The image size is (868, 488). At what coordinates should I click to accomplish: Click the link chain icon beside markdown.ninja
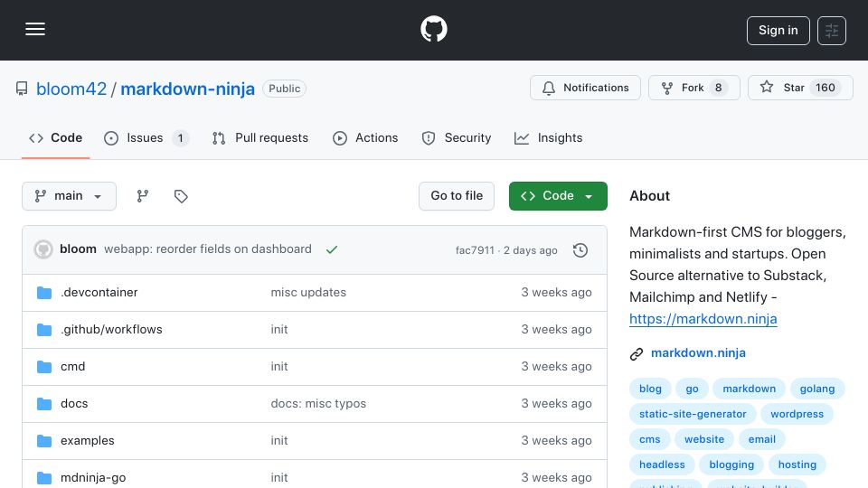(637, 353)
